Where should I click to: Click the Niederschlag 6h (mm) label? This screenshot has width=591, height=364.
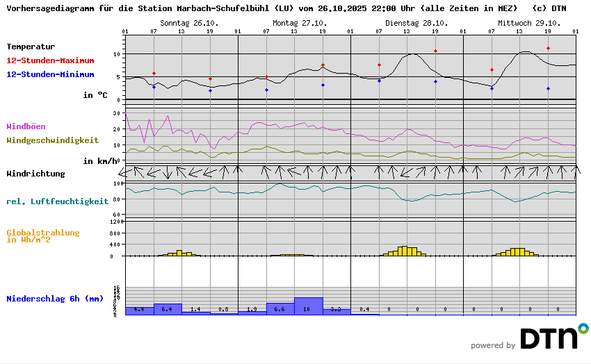tap(56, 299)
